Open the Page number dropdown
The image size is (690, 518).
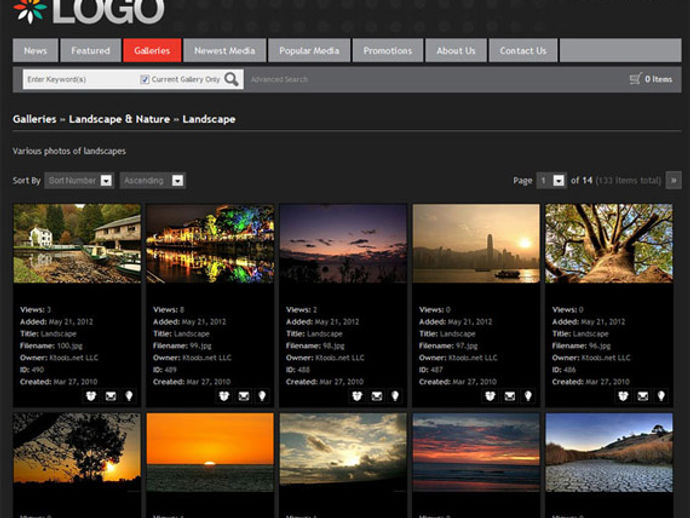551,180
